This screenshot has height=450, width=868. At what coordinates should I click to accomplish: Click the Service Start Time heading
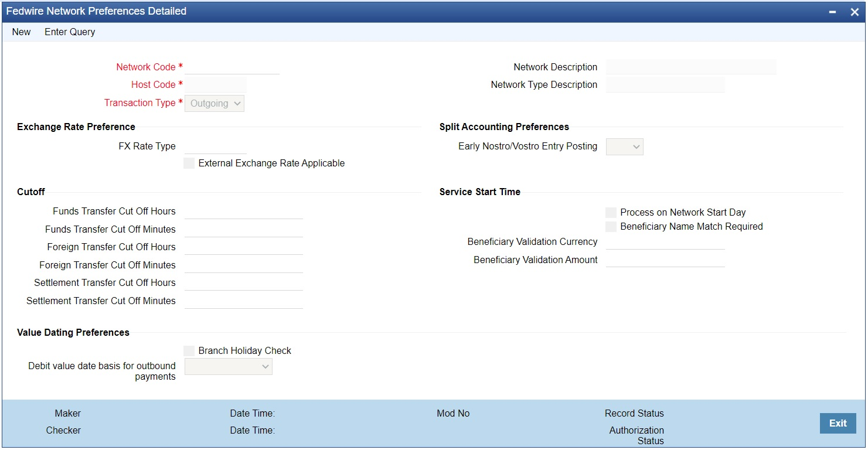click(x=480, y=192)
